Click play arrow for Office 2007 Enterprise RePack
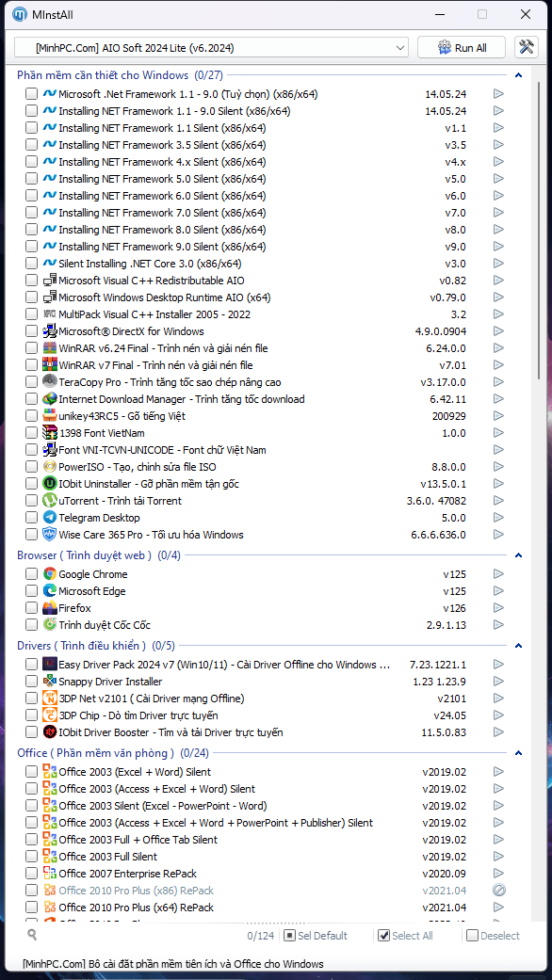Screen dimensions: 552x980 498,873
